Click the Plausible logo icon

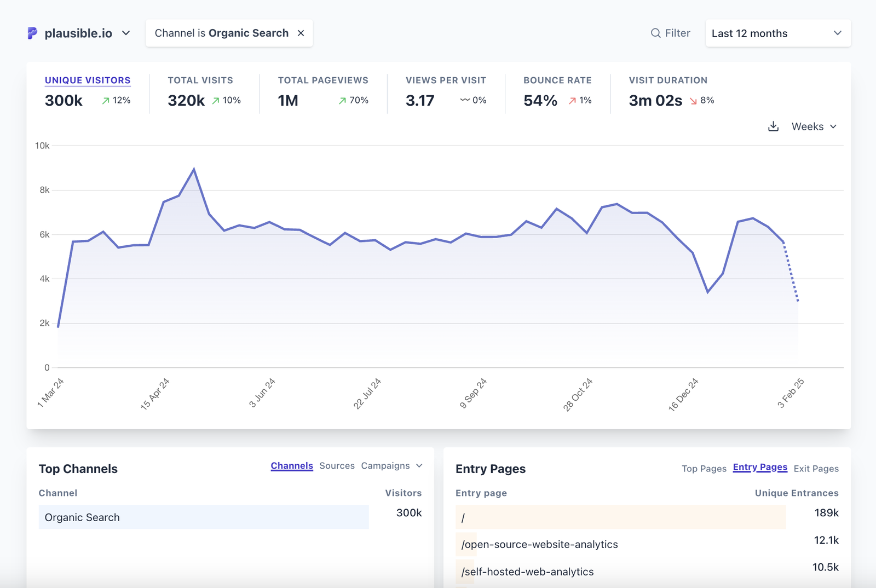pyautogui.click(x=32, y=33)
